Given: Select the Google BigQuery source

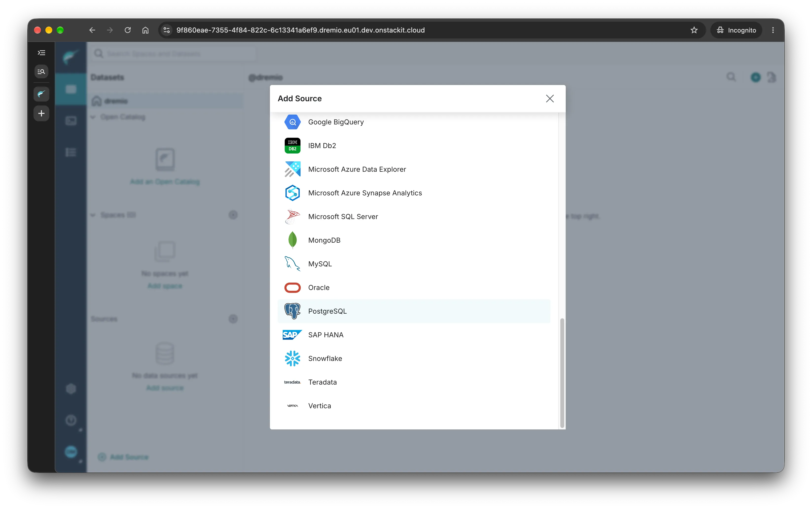Looking at the screenshot, I should 414,122.
